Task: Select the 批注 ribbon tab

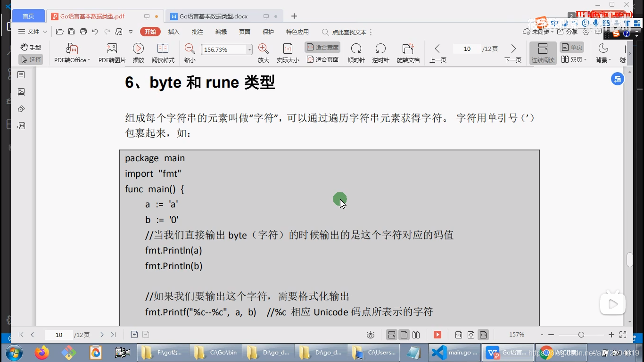Action: point(198,32)
